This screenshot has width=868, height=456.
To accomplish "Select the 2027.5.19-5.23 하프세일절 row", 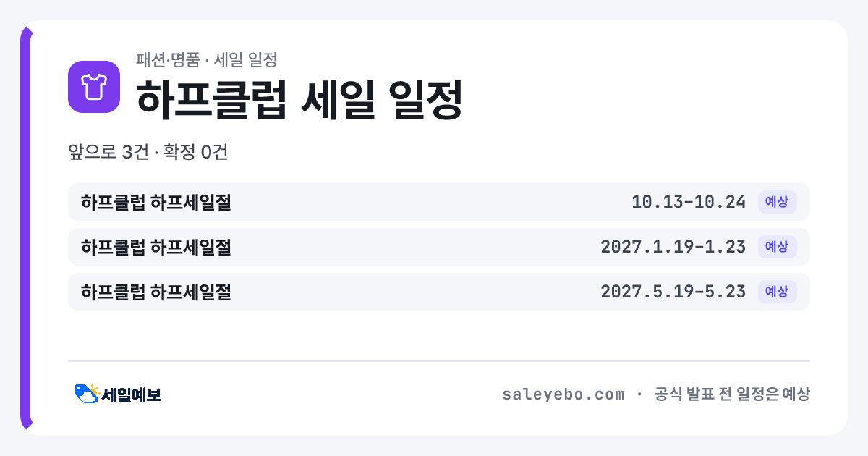I will pyautogui.click(x=439, y=292).
